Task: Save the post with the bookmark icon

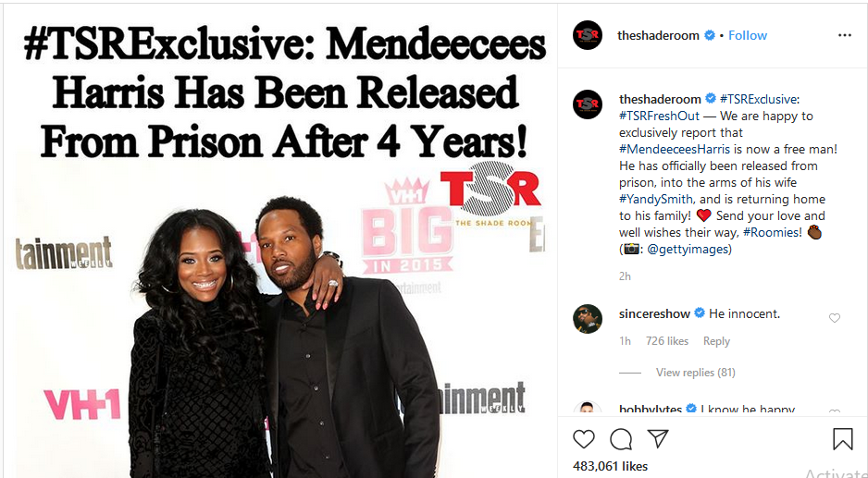Action: tap(842, 439)
